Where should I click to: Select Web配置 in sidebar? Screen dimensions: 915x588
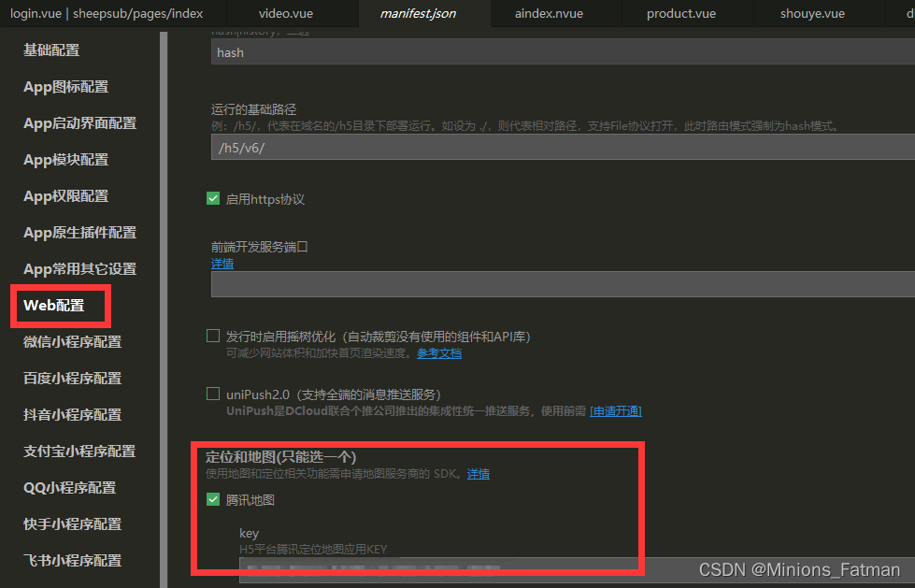tap(53, 306)
